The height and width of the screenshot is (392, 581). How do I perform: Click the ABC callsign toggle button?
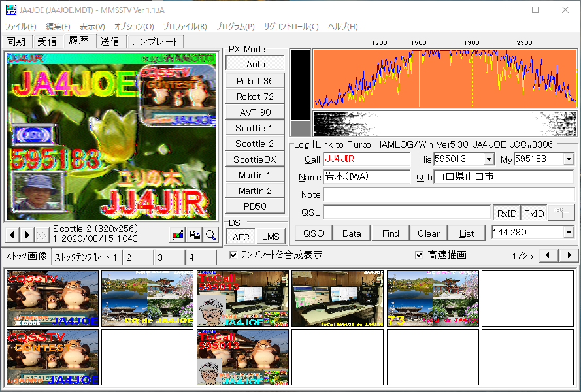point(561,213)
